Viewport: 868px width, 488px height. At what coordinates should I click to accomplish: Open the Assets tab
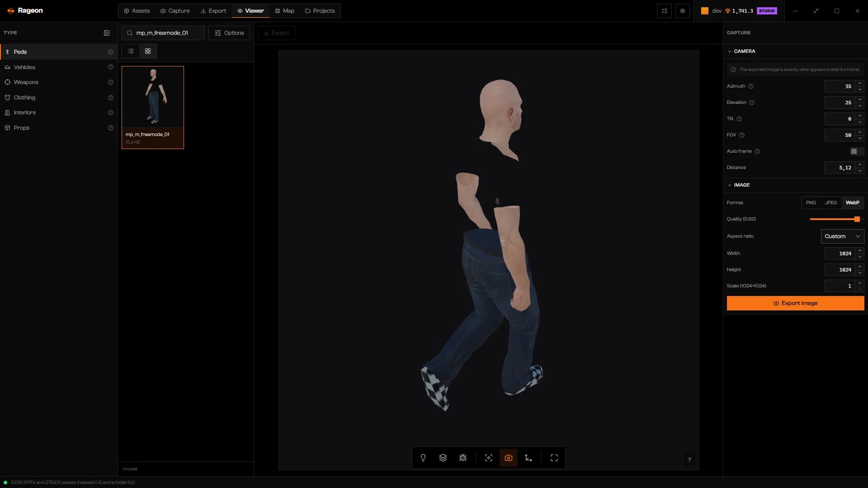pos(137,11)
